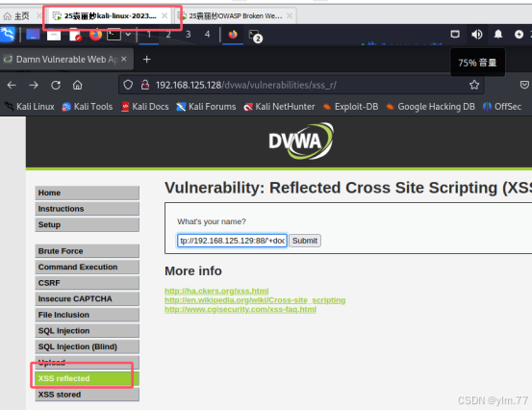Close the kali-linux-2023 VM tab
This screenshot has height=411, width=532.
coord(165,15)
